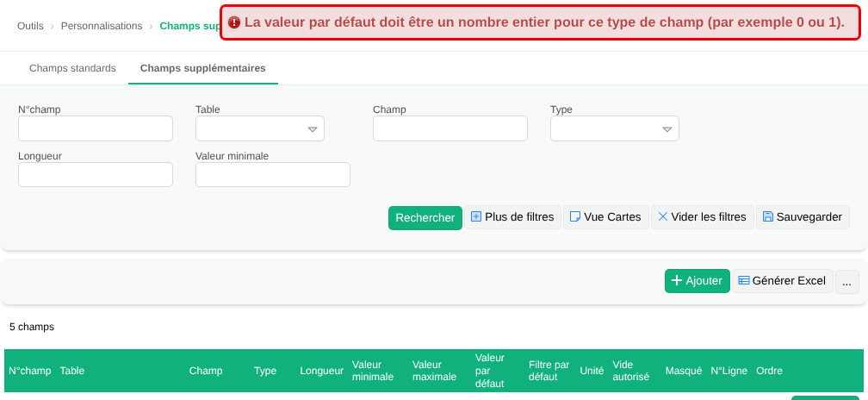
Task: Click the Rechercher button
Action: 425,218
